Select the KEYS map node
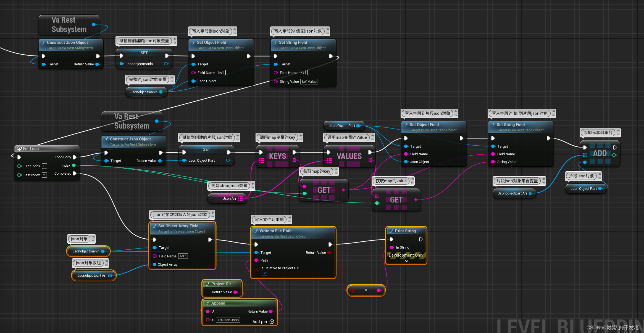 pyautogui.click(x=278, y=156)
